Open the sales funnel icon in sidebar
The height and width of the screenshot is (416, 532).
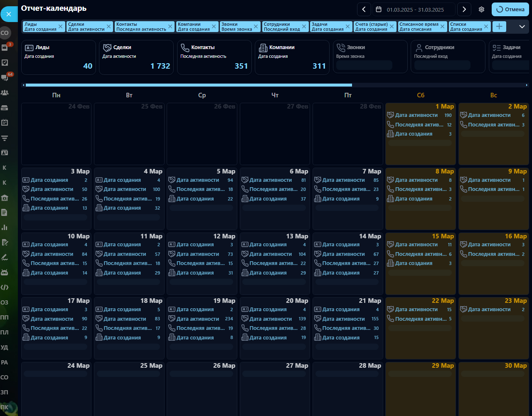5,138
